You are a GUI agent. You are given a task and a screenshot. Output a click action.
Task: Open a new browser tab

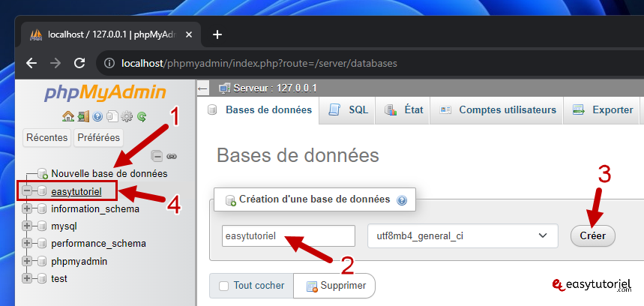(x=217, y=35)
